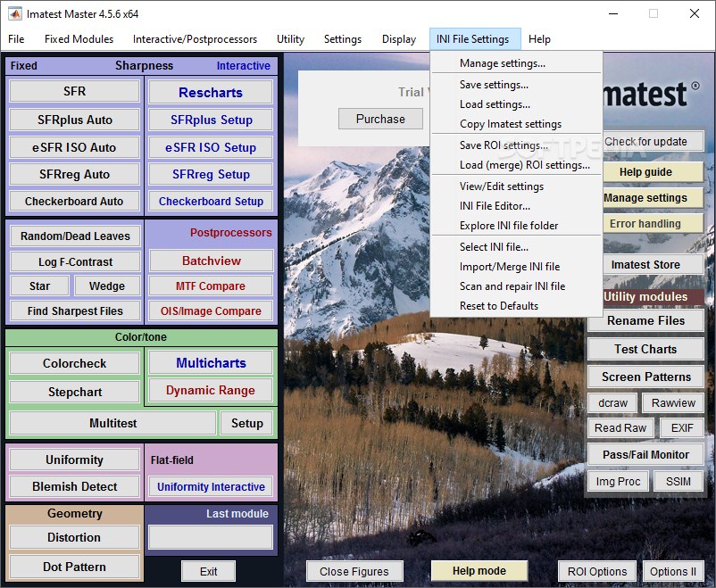Image resolution: width=716 pixels, height=588 pixels.
Task: Open Uniformity Interactive
Action: click(x=211, y=486)
